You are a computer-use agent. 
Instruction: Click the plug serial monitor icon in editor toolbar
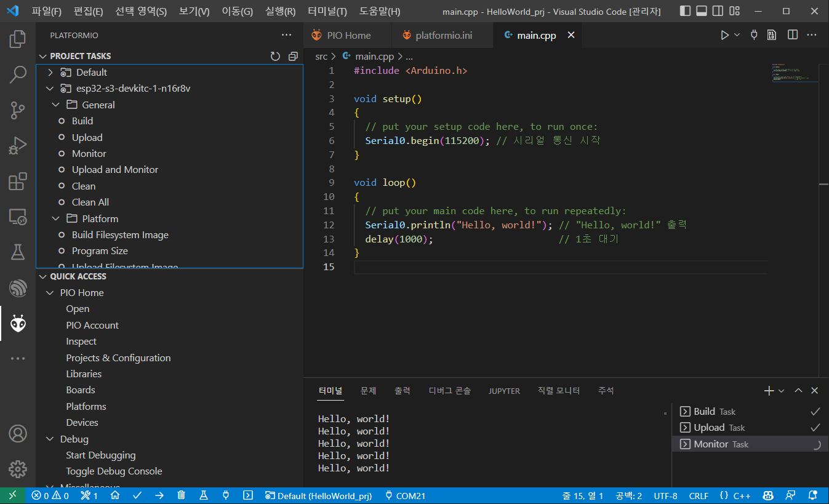(754, 35)
